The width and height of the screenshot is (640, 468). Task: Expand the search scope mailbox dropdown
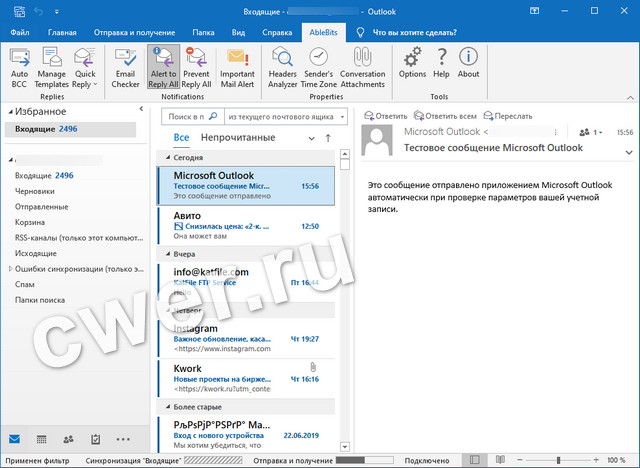[341, 116]
